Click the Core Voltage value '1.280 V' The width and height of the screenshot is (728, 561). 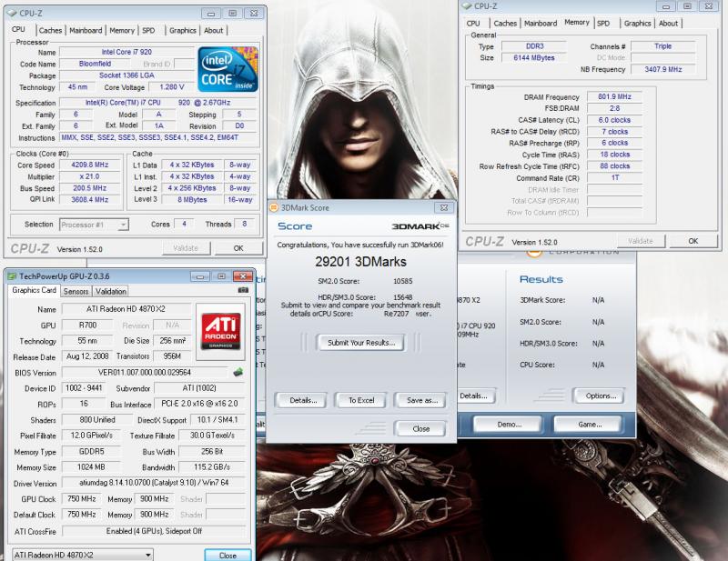(x=172, y=87)
